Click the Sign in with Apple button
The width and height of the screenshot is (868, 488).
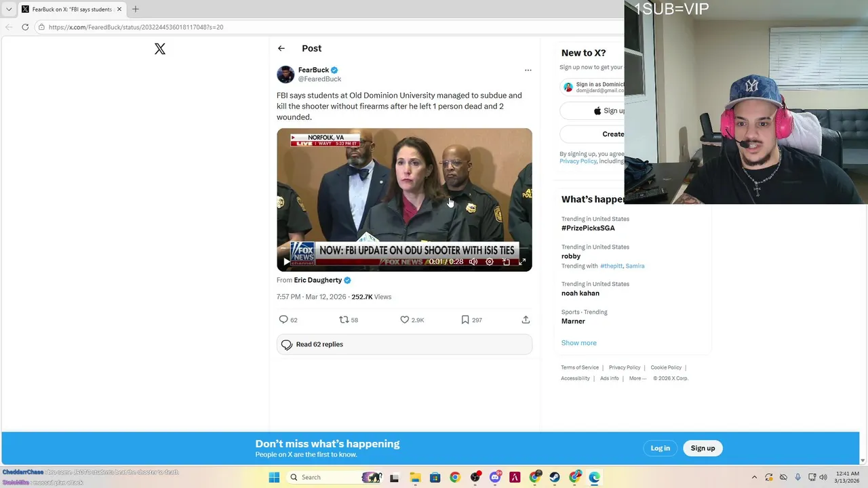[593, 110]
